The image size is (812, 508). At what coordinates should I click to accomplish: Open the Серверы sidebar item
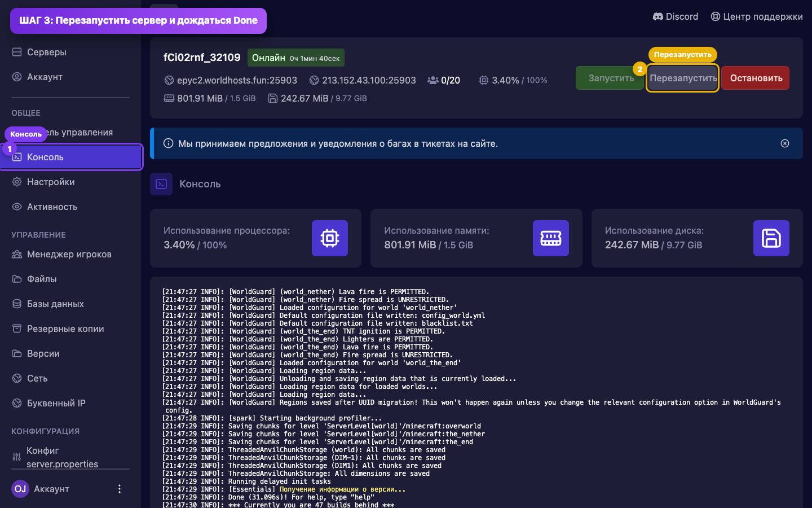(70, 52)
